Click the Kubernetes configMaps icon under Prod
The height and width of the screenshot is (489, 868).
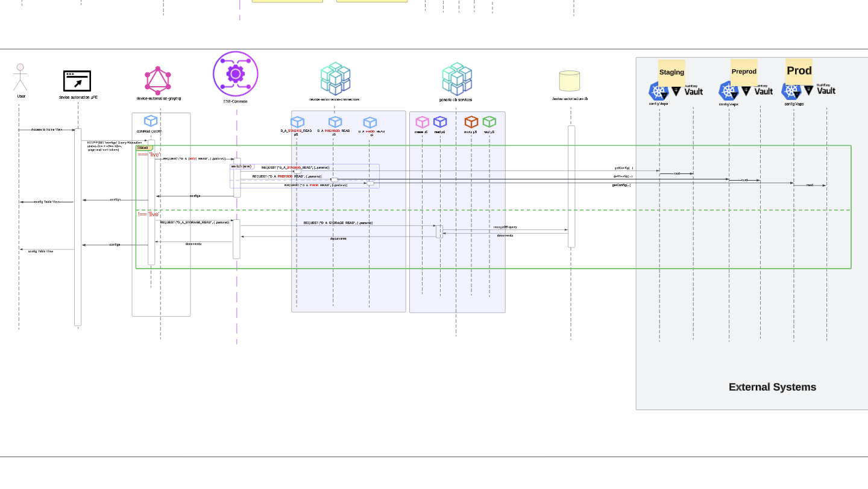(791, 91)
